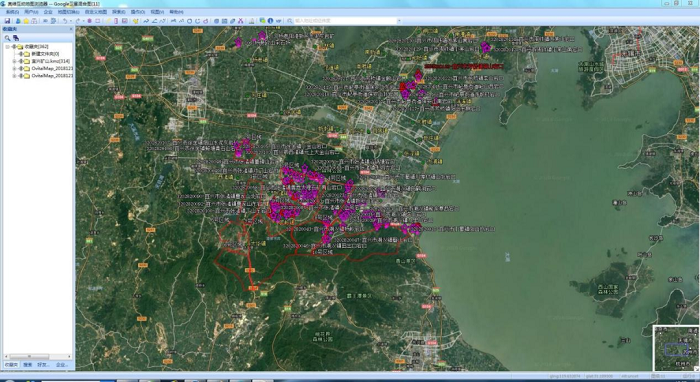
Task: Click the blue Save disk toolbar icon
Action: point(8,21)
